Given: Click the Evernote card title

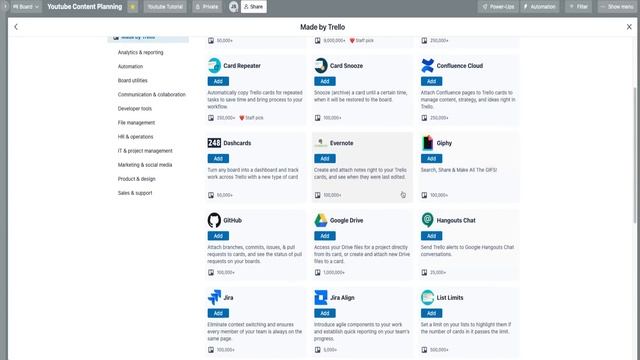Looking at the screenshot, I should (x=342, y=143).
